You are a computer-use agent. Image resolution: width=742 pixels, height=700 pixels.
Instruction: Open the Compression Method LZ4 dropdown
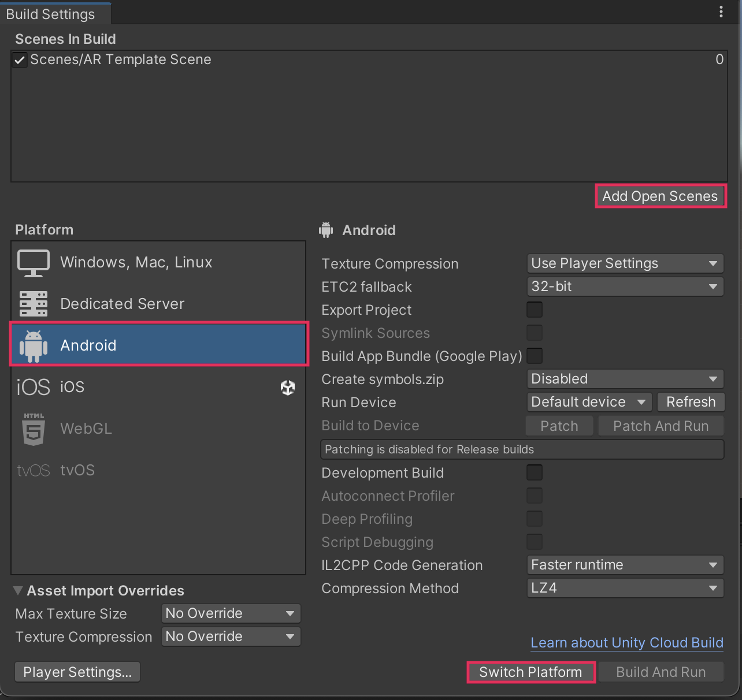pos(625,588)
